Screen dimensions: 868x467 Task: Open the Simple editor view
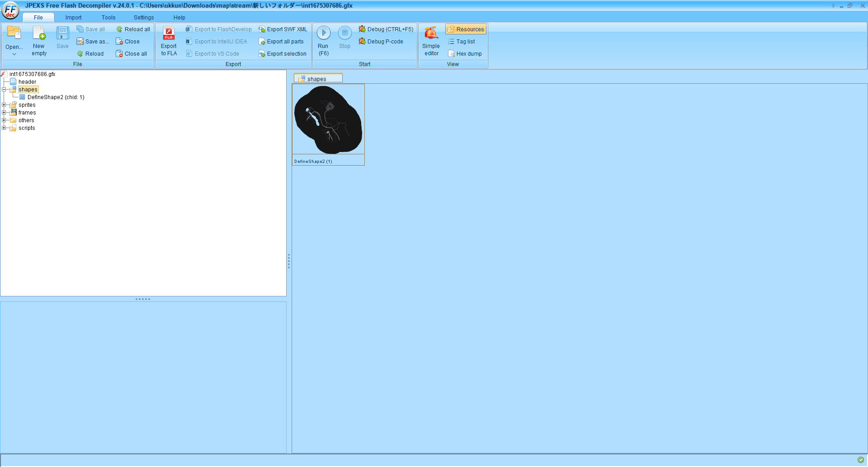(431, 41)
